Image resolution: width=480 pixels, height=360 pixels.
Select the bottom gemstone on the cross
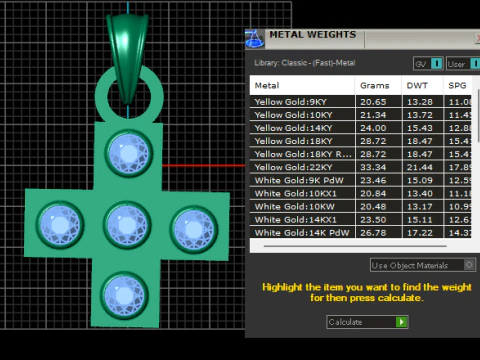pos(125,295)
